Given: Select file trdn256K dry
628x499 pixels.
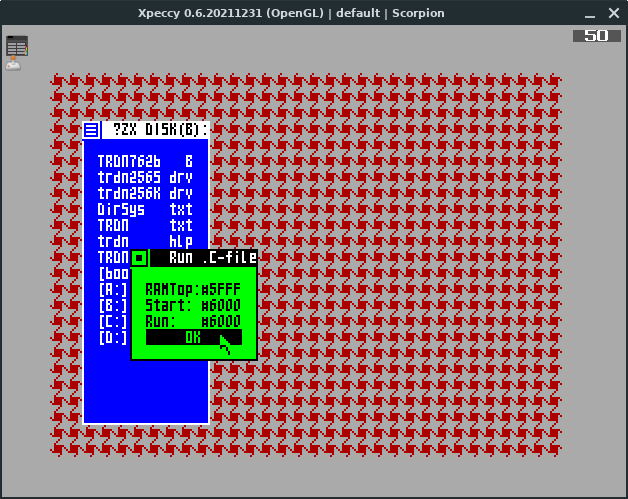Looking at the screenshot, I should point(145,193).
